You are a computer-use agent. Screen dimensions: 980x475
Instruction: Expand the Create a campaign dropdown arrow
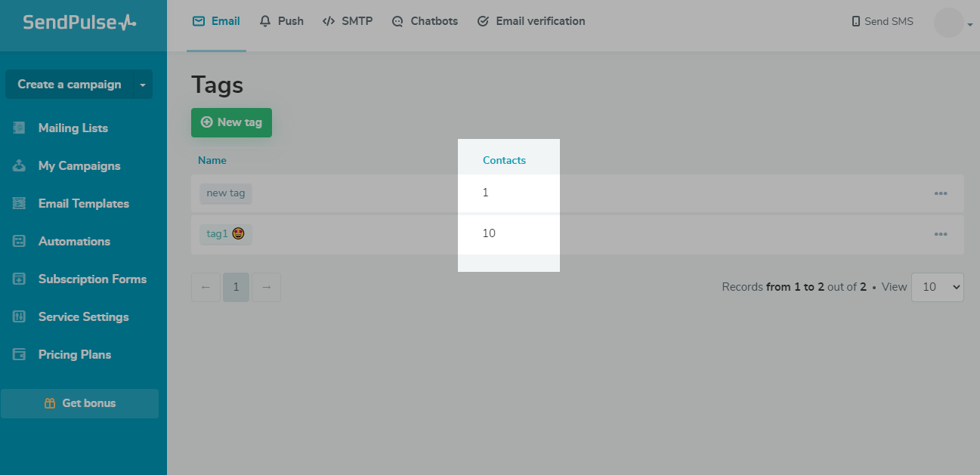pos(143,85)
